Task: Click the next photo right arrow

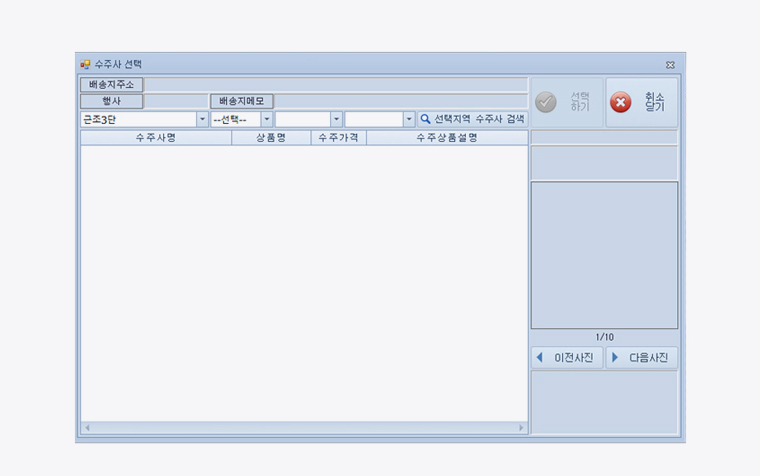Action: click(x=615, y=358)
